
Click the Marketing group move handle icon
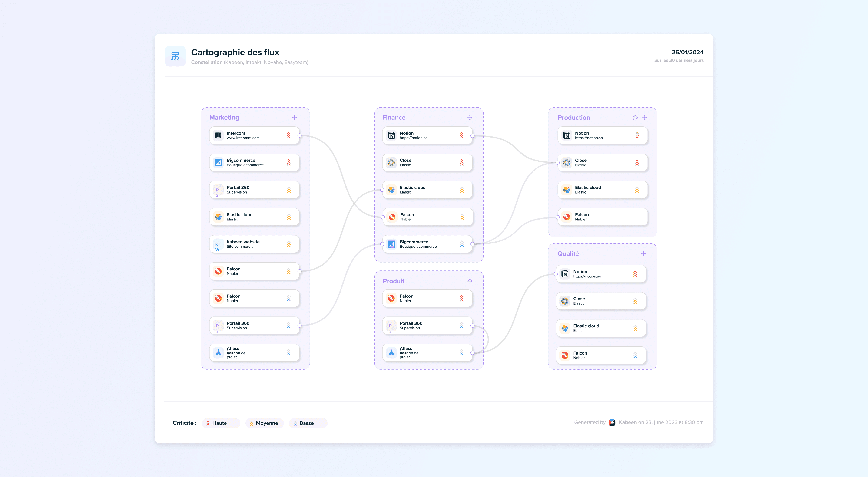[x=295, y=118]
